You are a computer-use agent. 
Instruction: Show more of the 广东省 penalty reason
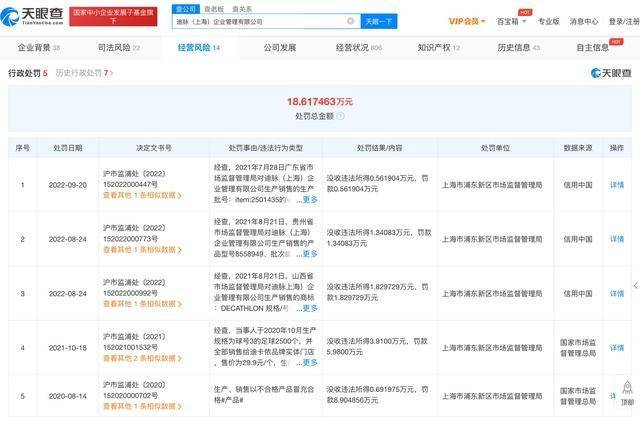click(x=310, y=200)
